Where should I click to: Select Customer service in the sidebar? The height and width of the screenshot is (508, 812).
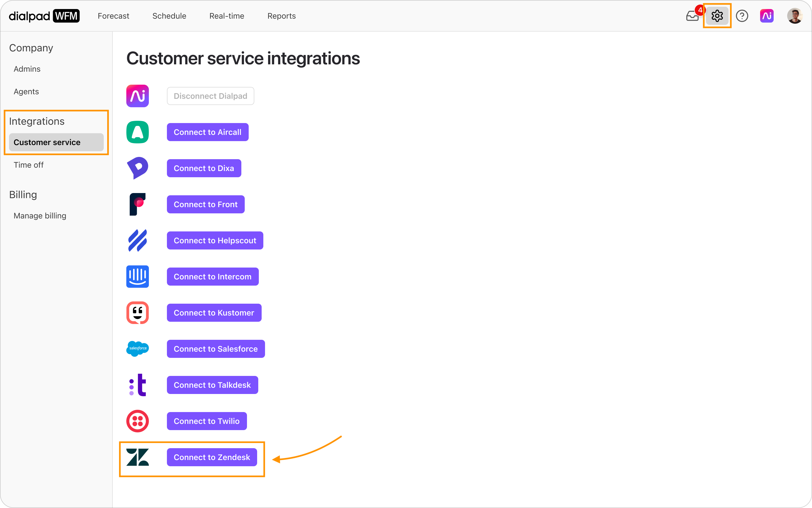click(x=56, y=142)
